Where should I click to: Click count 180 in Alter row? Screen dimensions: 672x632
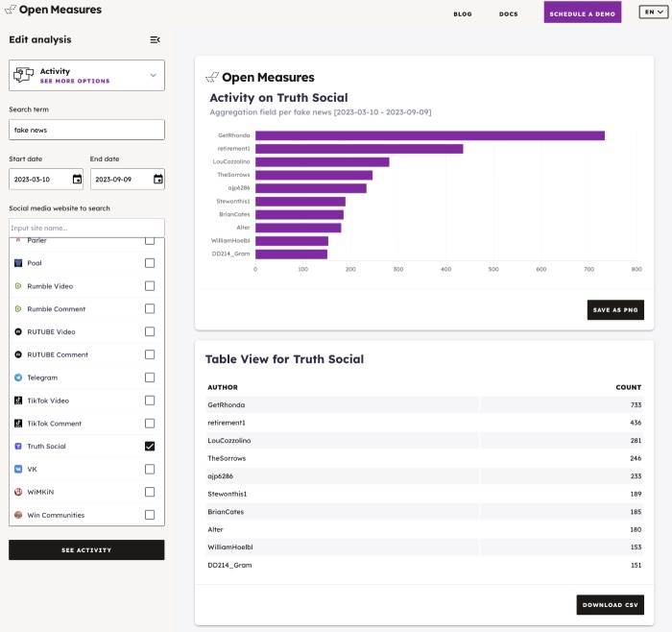636,529
